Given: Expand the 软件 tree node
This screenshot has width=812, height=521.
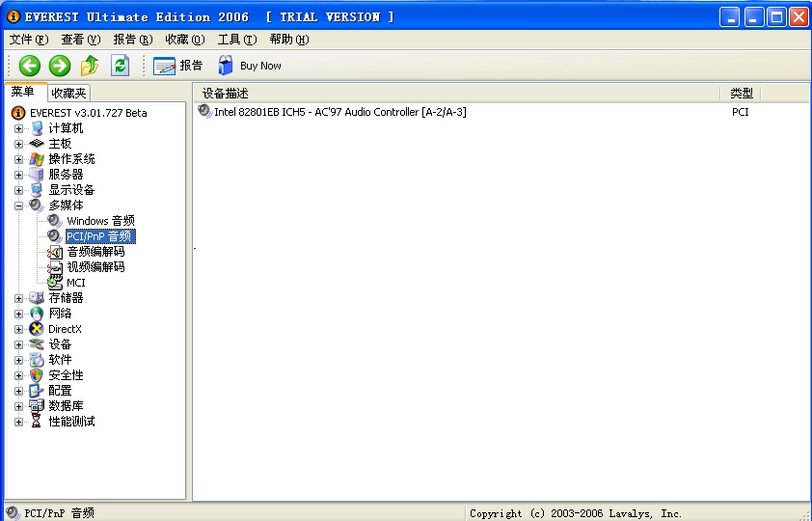Looking at the screenshot, I should (18, 361).
